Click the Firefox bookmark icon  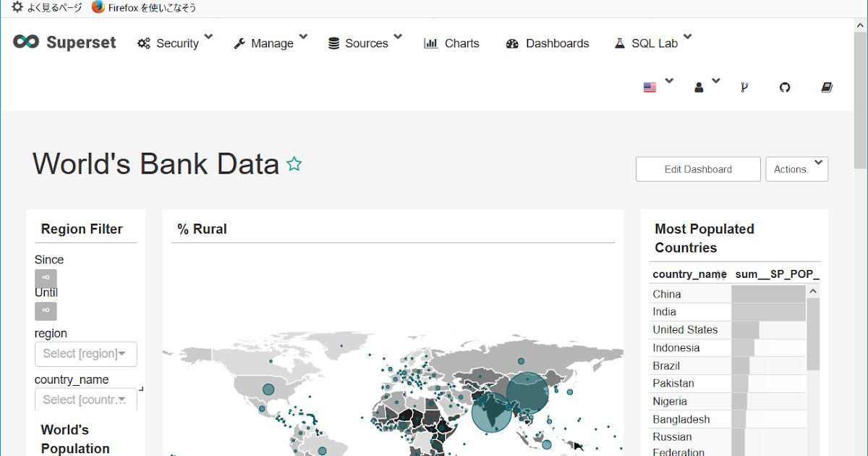click(98, 7)
